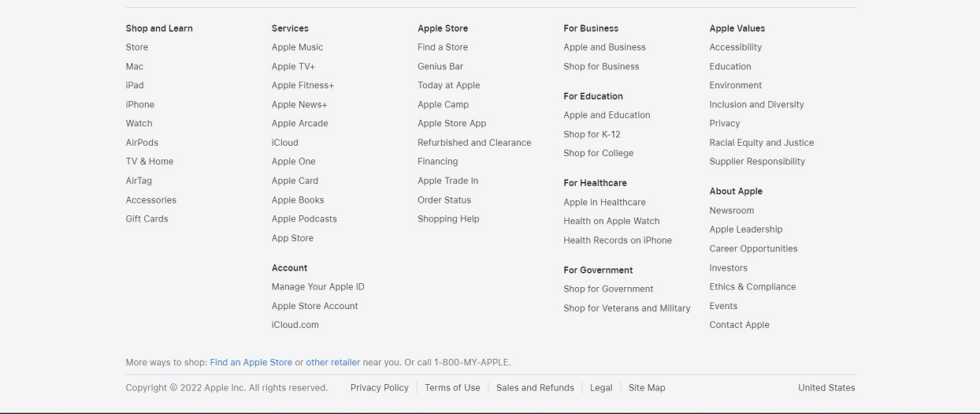The width and height of the screenshot is (980, 414).
Task: Open the Privacy Policy footer link
Action: click(x=380, y=388)
